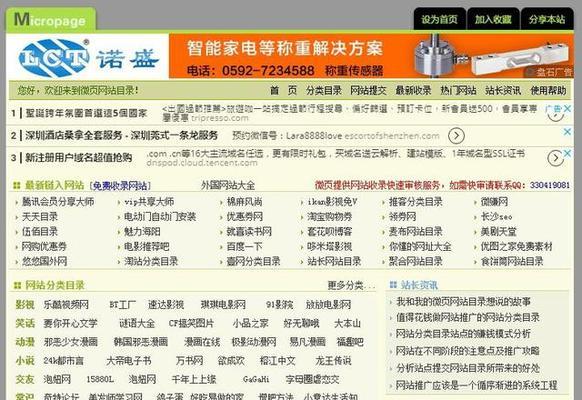Open the 优图之家免费素材 link
The height and width of the screenshot is (400, 582).
517,246
